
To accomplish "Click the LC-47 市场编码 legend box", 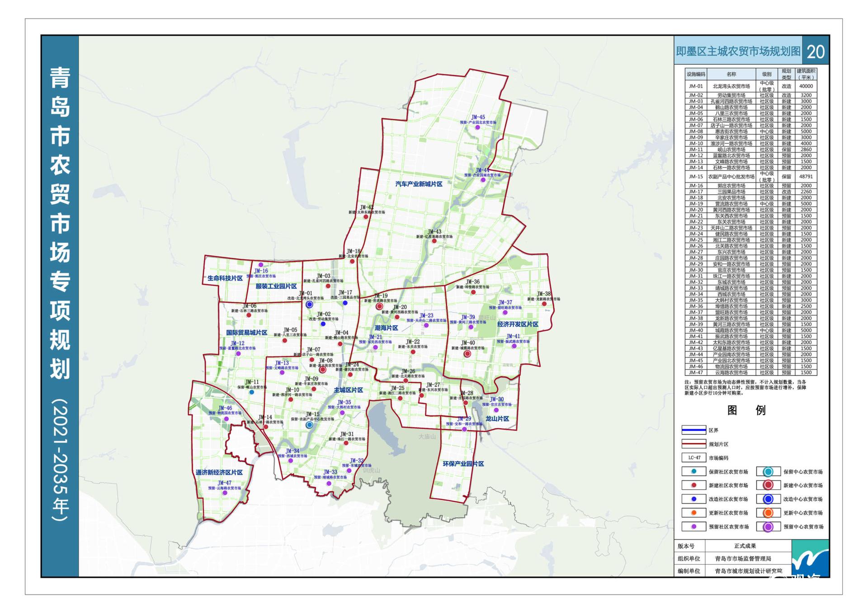I will pos(693,458).
